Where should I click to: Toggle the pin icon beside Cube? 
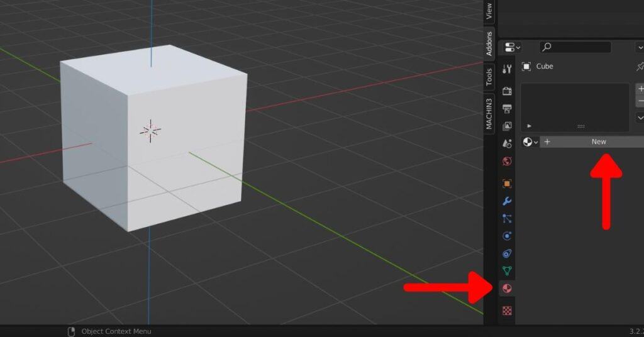click(x=640, y=67)
